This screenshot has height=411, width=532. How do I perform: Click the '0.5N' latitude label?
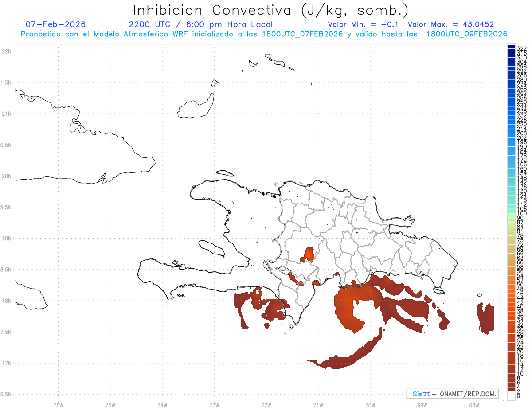pyautogui.click(x=6, y=145)
